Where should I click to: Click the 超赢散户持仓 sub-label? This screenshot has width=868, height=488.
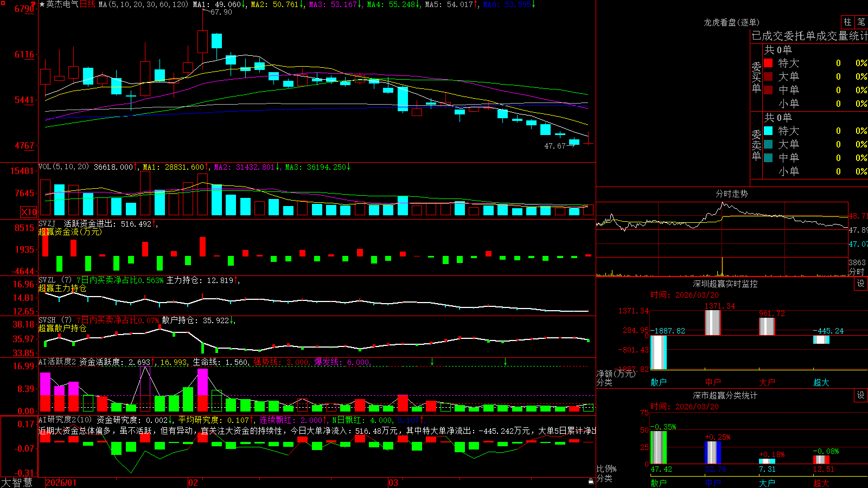coord(62,328)
